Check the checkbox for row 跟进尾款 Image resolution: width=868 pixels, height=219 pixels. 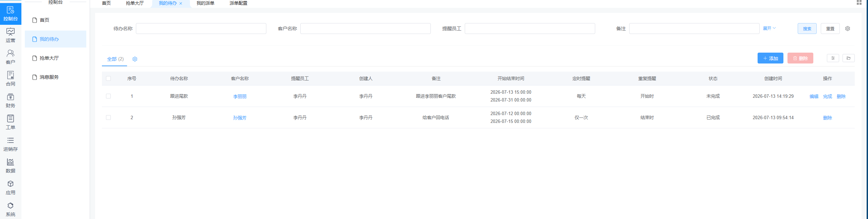pos(108,96)
